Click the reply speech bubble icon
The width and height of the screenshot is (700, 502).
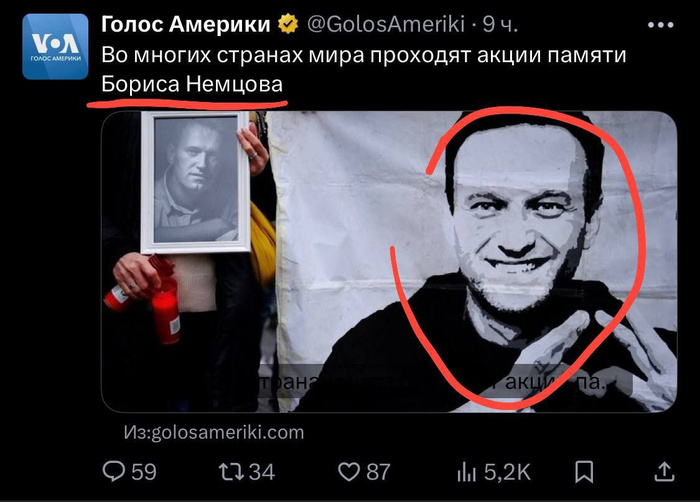(114, 472)
